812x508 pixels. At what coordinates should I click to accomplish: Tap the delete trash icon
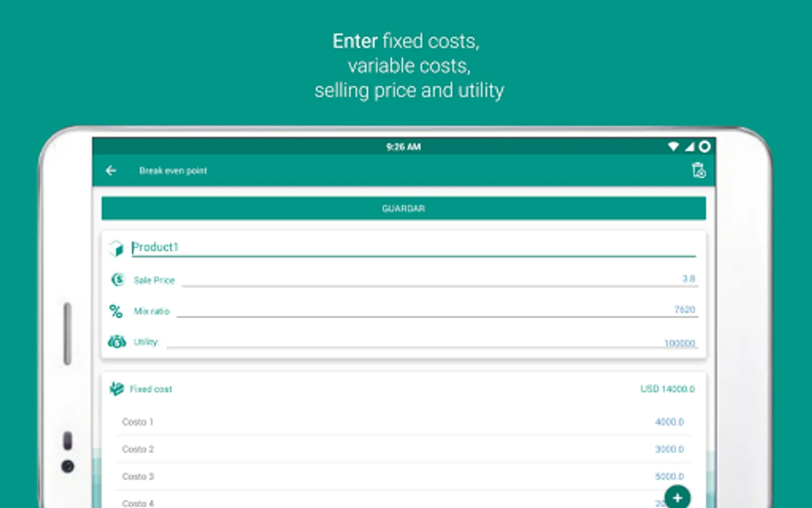tap(699, 170)
